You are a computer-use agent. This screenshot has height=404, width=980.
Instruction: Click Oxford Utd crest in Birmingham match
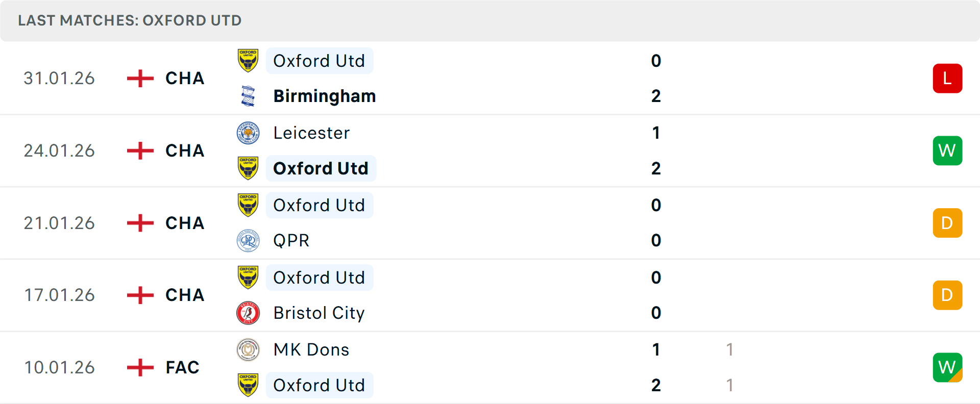tap(248, 61)
